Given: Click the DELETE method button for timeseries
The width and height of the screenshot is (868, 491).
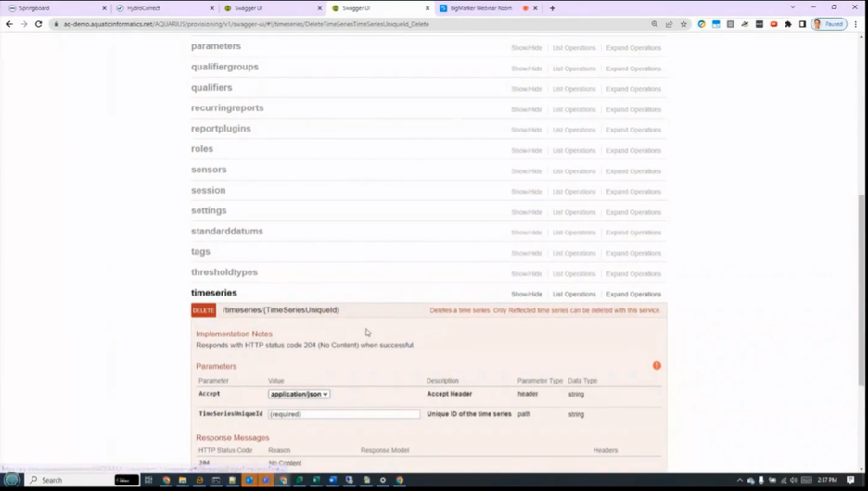Looking at the screenshot, I should [204, 310].
